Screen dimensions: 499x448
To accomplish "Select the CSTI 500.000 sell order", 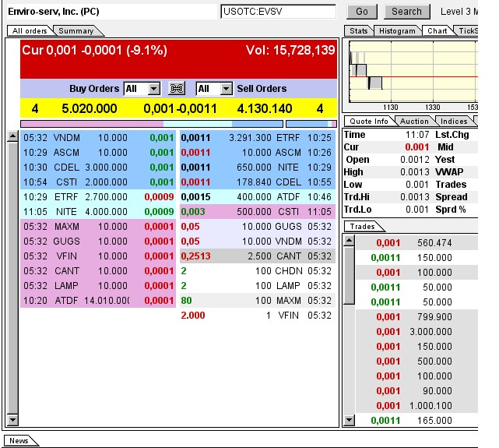I will tap(258, 212).
